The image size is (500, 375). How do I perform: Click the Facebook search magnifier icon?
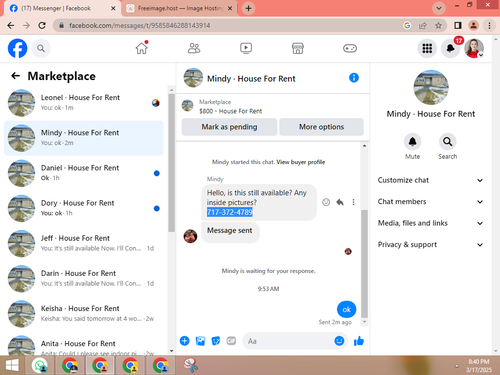[x=41, y=49]
